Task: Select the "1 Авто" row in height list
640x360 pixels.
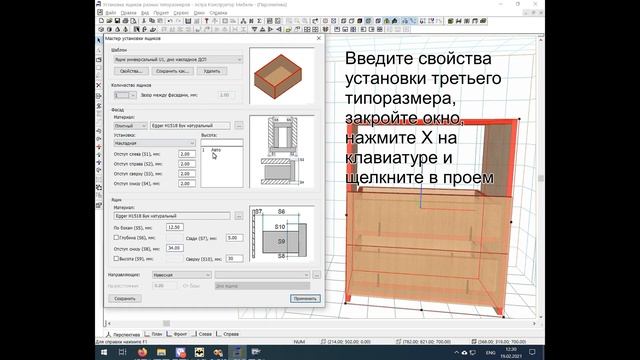Action: [222, 150]
